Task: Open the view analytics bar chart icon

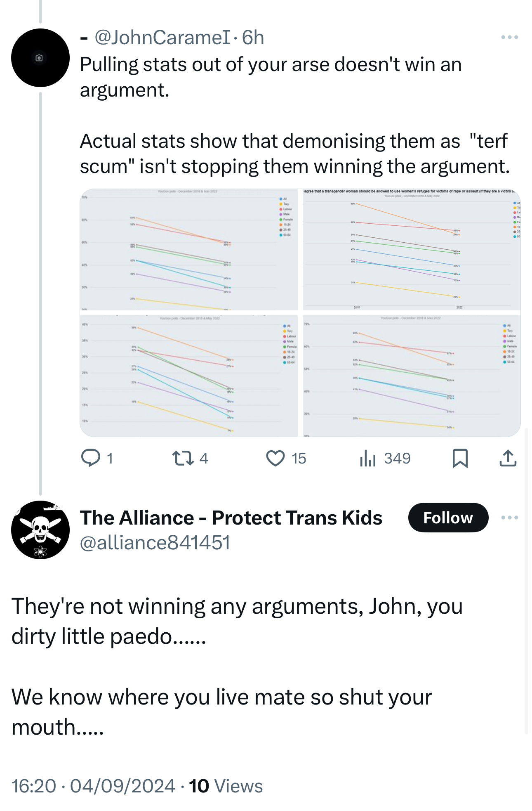Action: pos(367,458)
